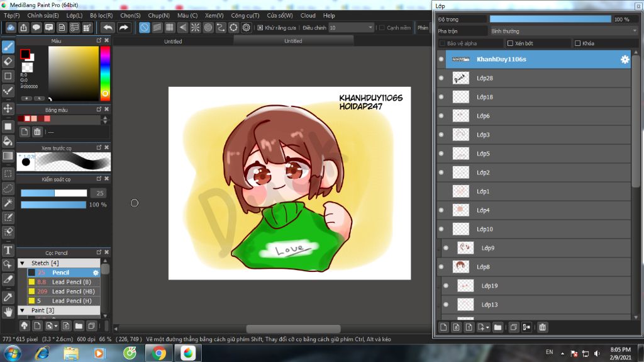The image size is (644, 362).
Task: Select the Eraser tool
Action: click(x=8, y=61)
